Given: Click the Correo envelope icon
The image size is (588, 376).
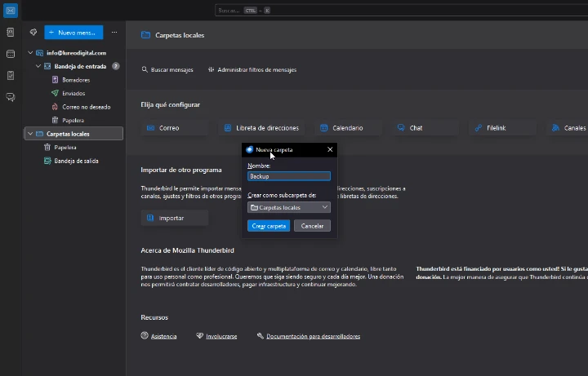Looking at the screenshot, I should [x=150, y=128].
